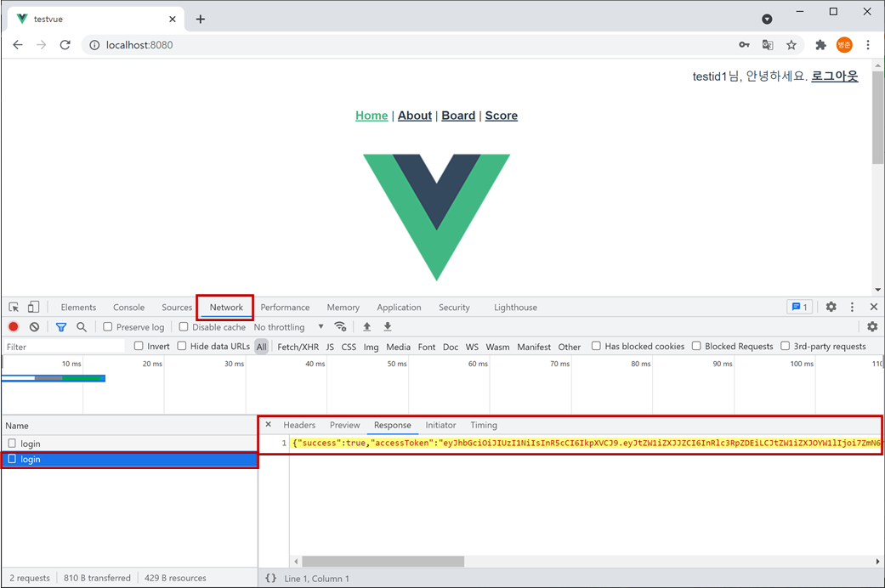Go back with the browser back arrow

point(18,44)
